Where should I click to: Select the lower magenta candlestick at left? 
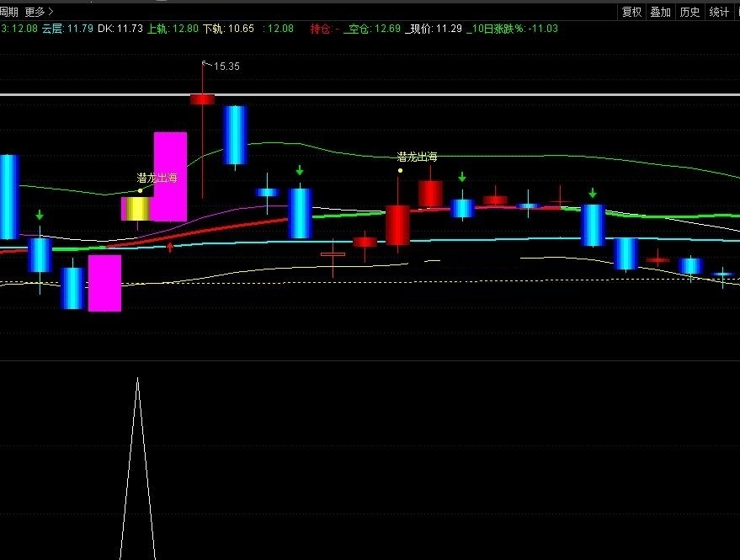point(104,283)
